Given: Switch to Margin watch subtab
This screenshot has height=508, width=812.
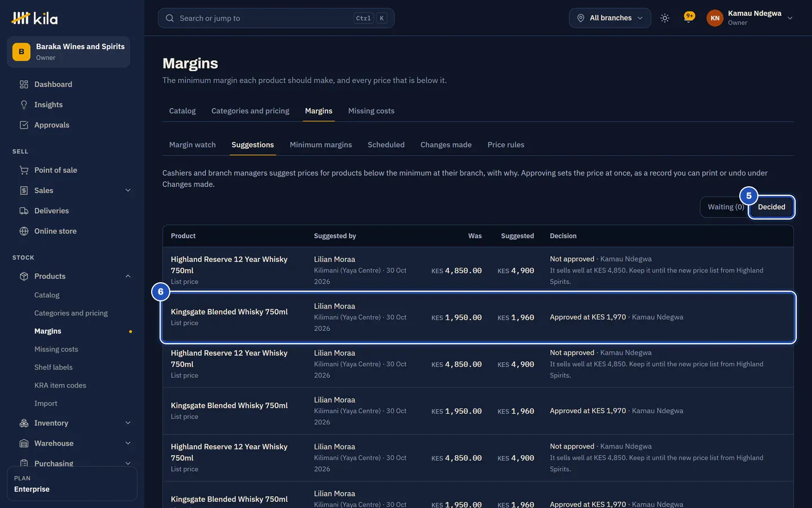Looking at the screenshot, I should click(192, 144).
